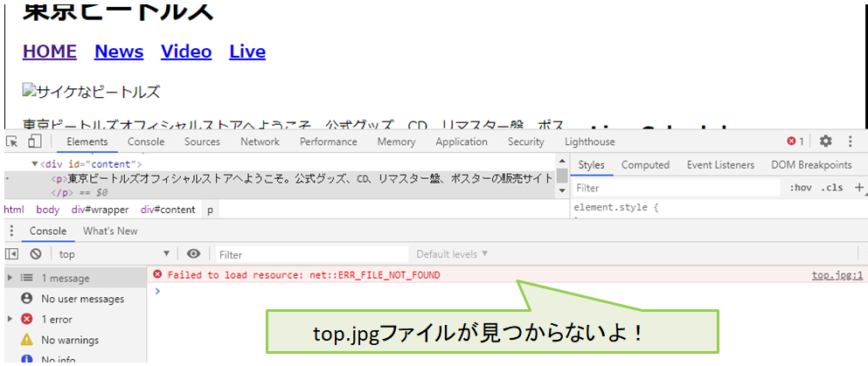868x366 pixels.
Task: Create a live expression with the eye icon
Action: point(193,254)
